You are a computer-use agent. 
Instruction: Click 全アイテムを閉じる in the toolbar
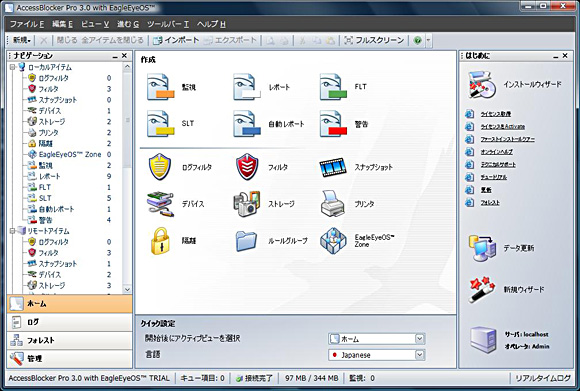(x=112, y=40)
